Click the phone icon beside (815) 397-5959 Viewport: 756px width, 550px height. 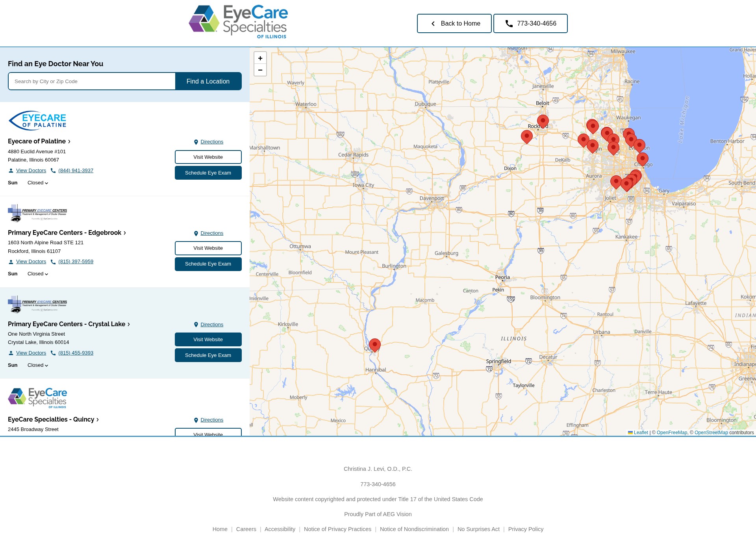click(x=53, y=262)
